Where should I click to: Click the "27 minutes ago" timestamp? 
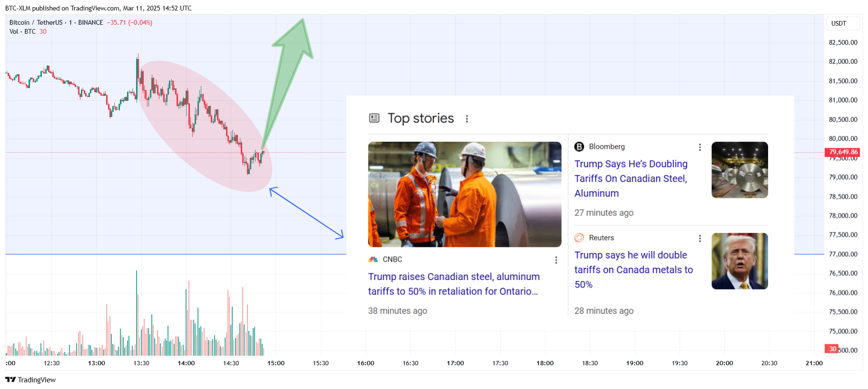[x=604, y=213]
